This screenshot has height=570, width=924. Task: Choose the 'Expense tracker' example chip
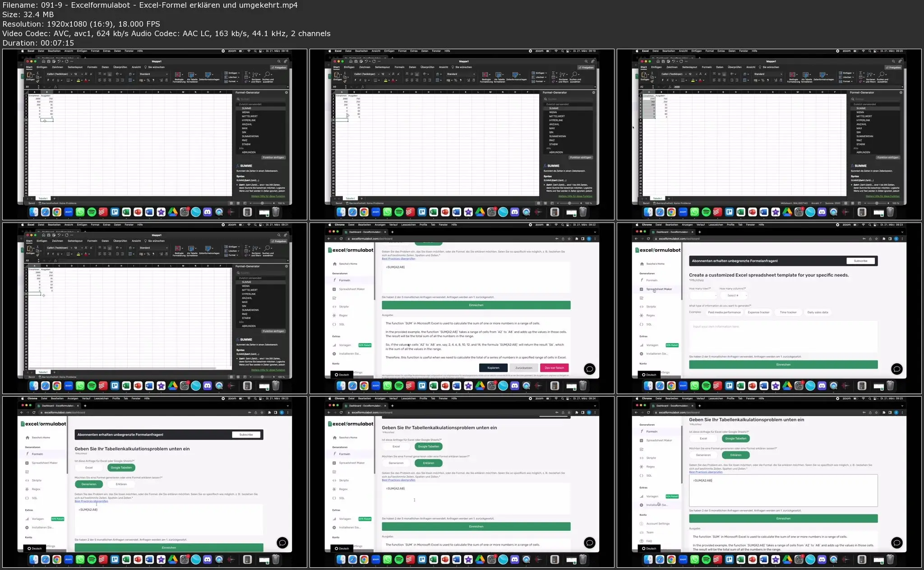pyautogui.click(x=758, y=312)
